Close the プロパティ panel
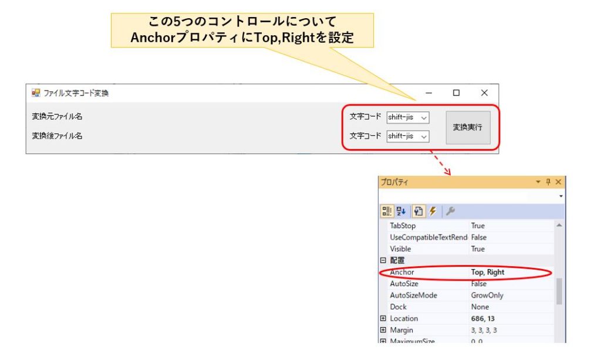The height and width of the screenshot is (364, 601). tap(559, 182)
